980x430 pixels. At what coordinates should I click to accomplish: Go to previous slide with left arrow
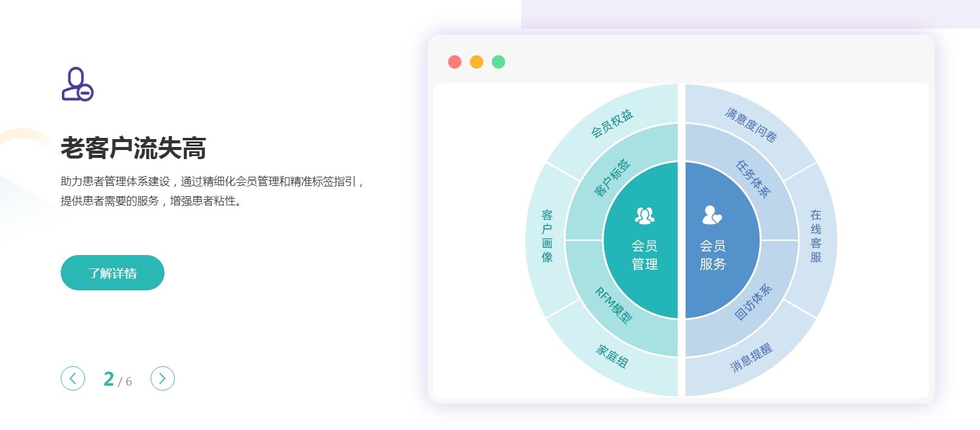(x=73, y=378)
